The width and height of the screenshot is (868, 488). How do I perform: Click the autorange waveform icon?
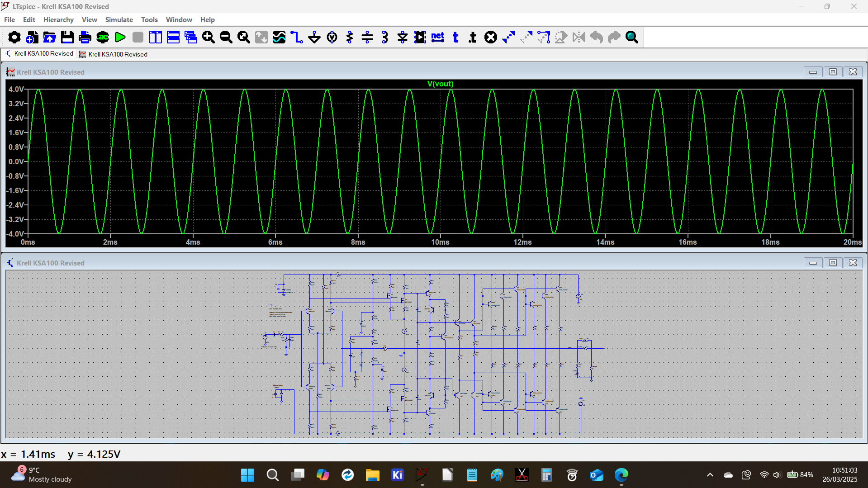(x=279, y=37)
